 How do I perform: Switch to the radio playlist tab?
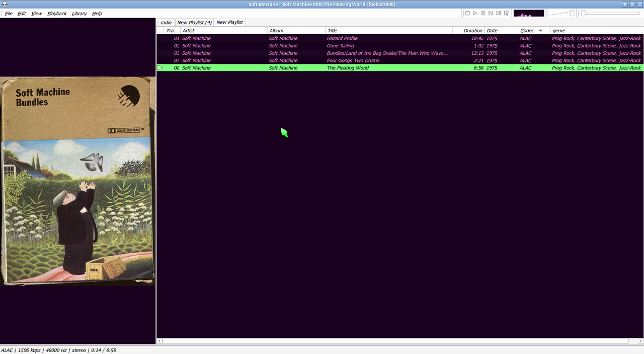(x=166, y=23)
